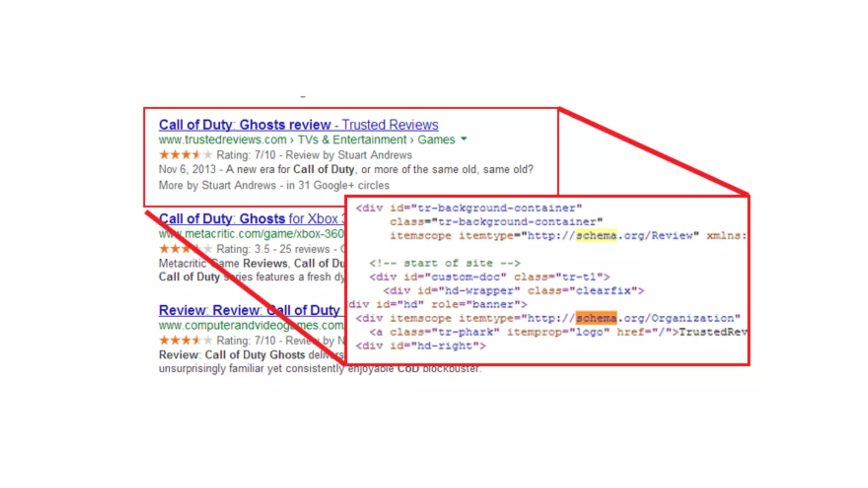Click the star rating for Trusted Reviews result

(185, 155)
